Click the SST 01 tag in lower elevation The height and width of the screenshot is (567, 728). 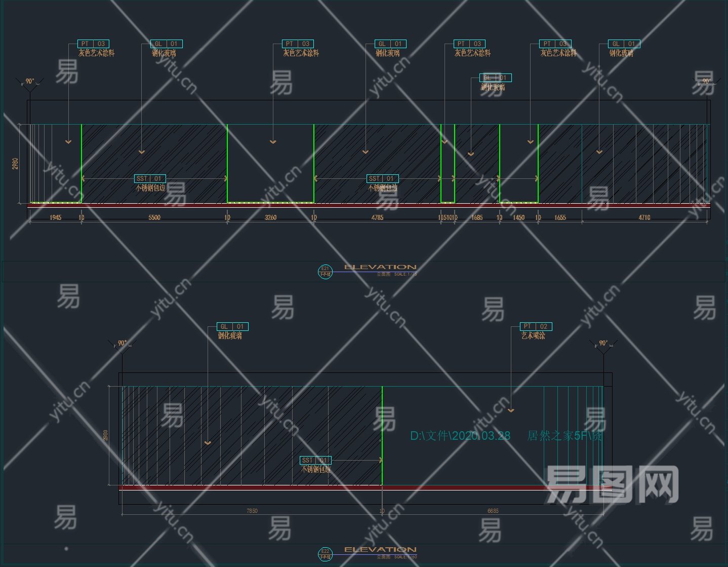[316, 460]
